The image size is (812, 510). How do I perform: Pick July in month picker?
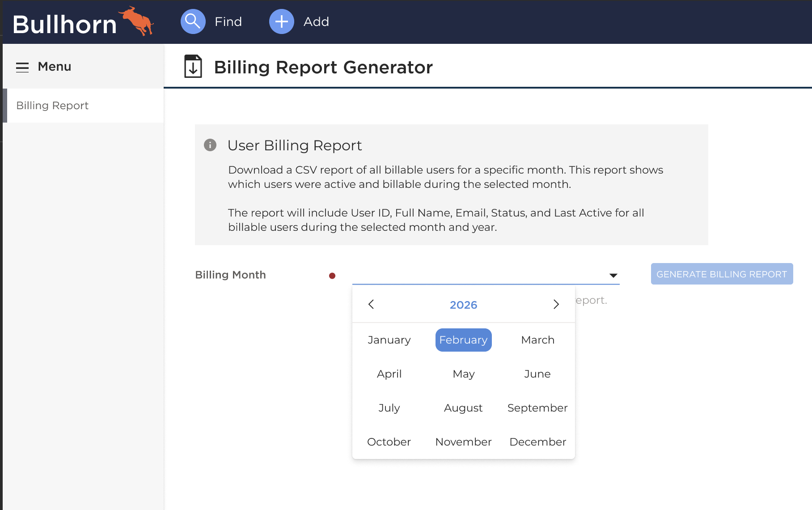[x=389, y=408]
